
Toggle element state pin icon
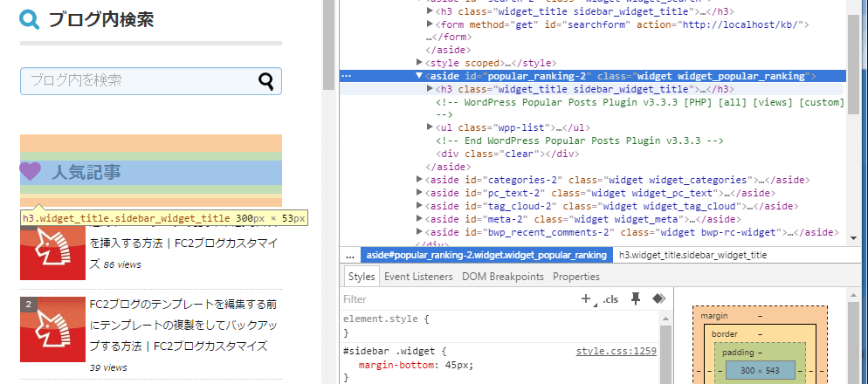(636, 298)
